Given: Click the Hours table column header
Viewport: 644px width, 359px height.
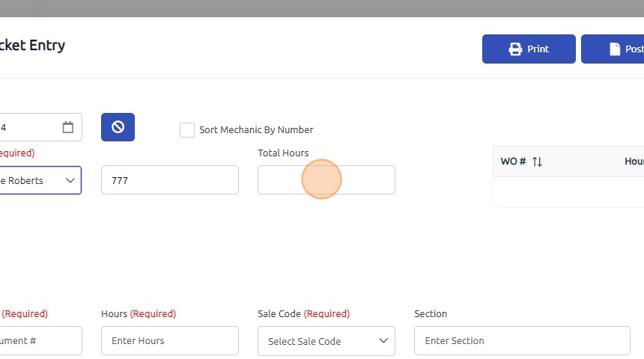Looking at the screenshot, I should (634, 162).
